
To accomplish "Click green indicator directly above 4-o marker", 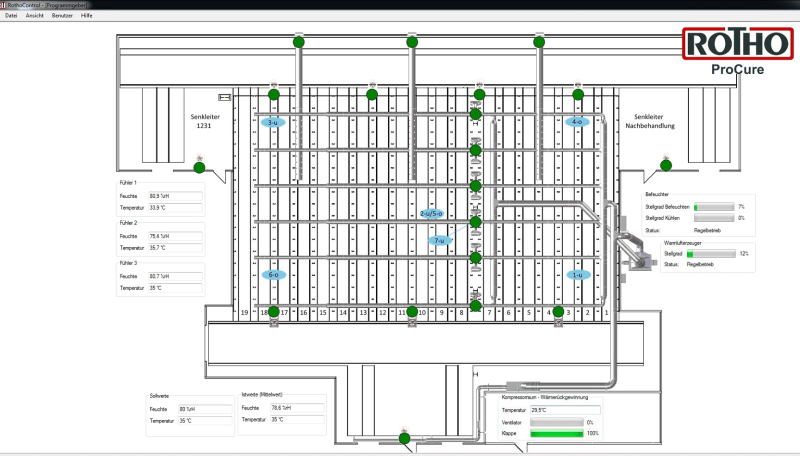I will pyautogui.click(x=578, y=94).
